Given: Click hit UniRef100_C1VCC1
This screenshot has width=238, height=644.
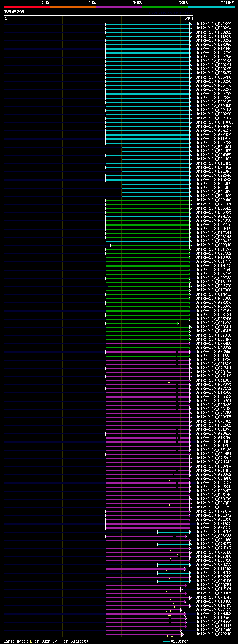Looking at the screenshot, I should click(213, 589).
